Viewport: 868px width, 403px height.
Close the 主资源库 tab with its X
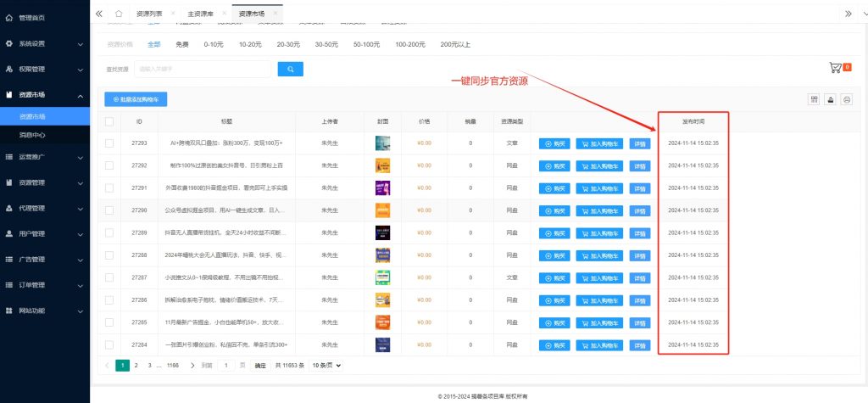pos(224,13)
